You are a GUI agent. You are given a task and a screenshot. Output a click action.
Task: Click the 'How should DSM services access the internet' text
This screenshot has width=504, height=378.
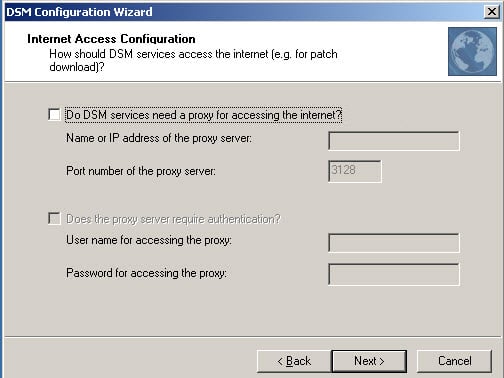[x=193, y=60]
